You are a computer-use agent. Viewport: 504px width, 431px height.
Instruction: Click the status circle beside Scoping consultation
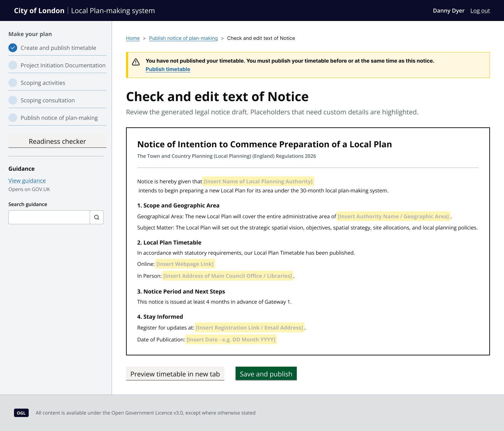coord(13,100)
